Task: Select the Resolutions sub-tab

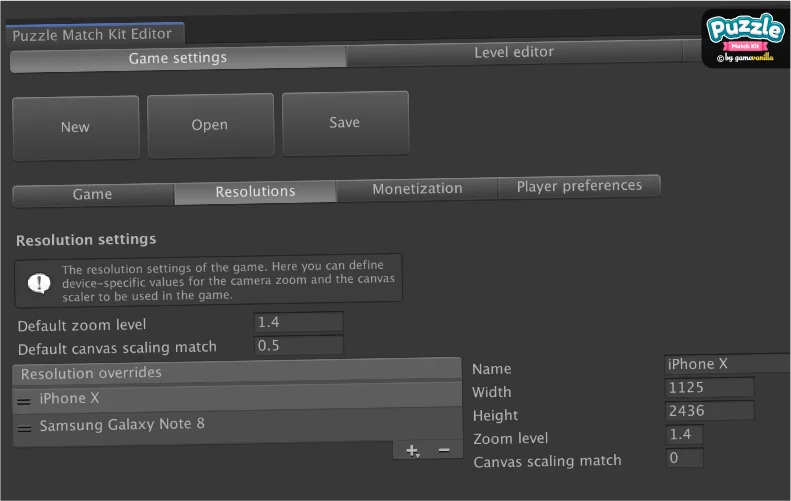Action: pos(255,192)
